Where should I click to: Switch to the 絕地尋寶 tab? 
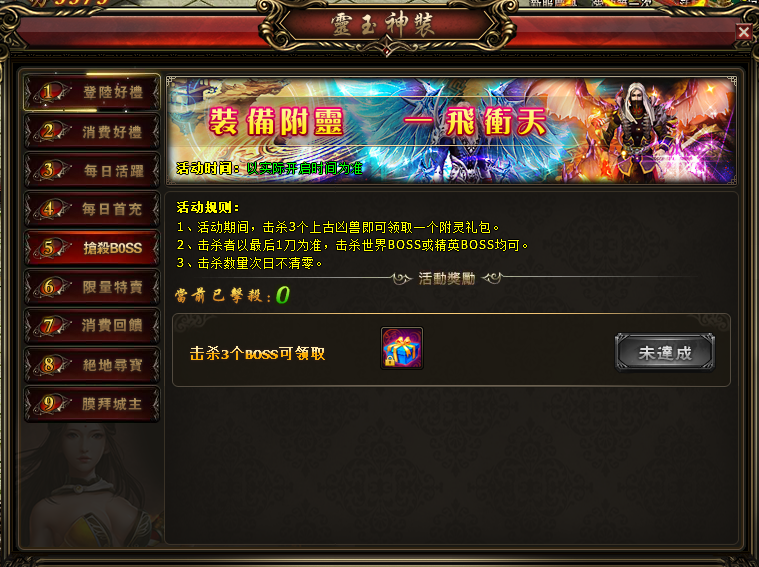[92, 365]
